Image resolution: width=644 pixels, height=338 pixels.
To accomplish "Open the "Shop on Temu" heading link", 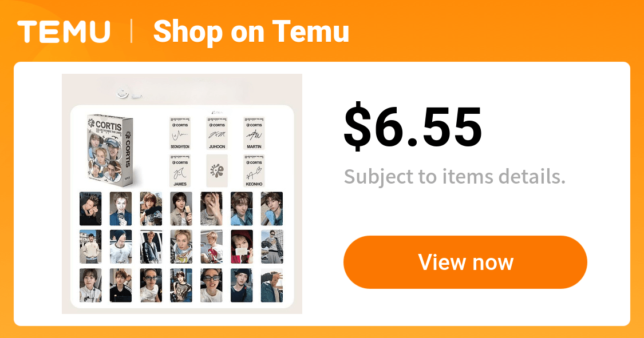I will point(251,31).
